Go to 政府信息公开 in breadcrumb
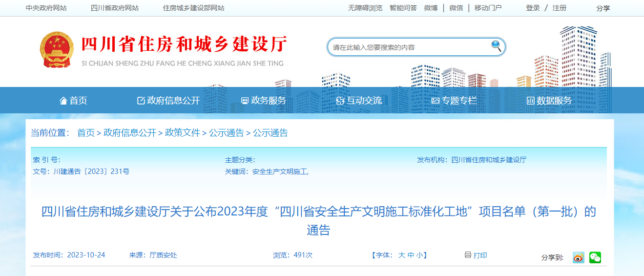 pos(130,133)
